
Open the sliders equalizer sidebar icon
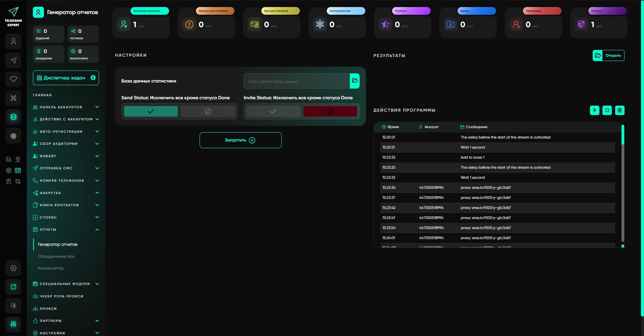tap(13, 324)
